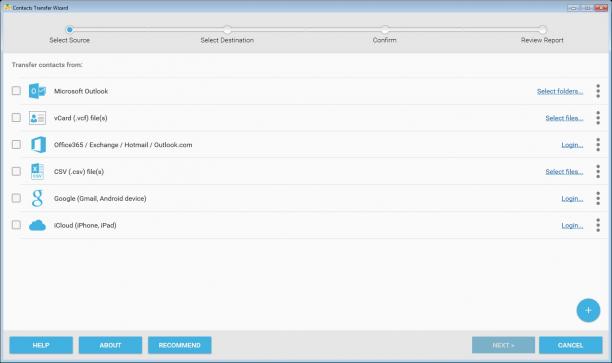The width and height of the screenshot is (612, 363).
Task: Select the CSV (.csv) file(s) checkbox
Action: tap(16, 171)
